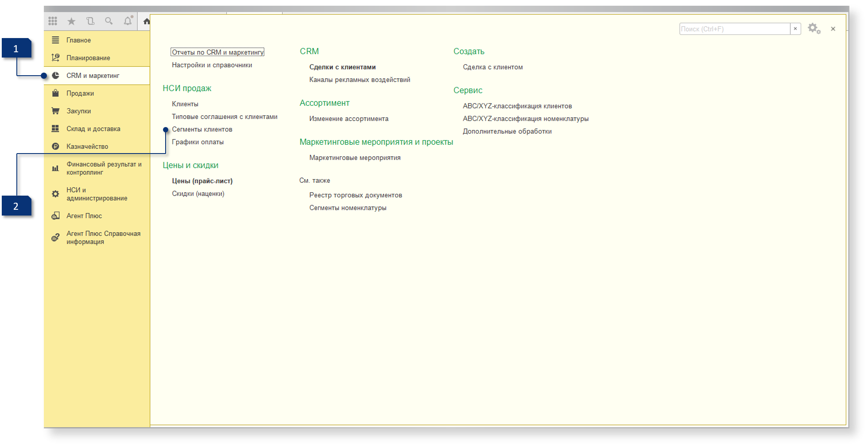
Task: Click the Создать group heading
Action: (x=469, y=51)
